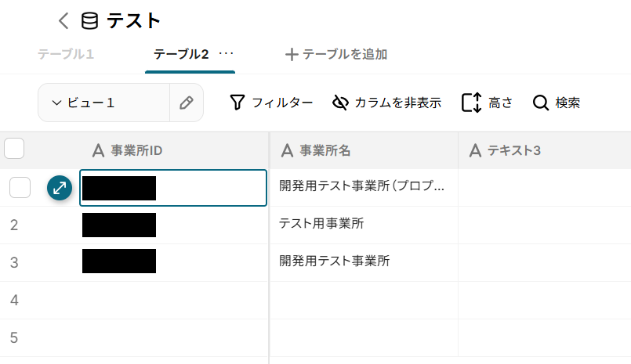
Task: Click the テスト database title
Action: pyautogui.click(x=133, y=21)
